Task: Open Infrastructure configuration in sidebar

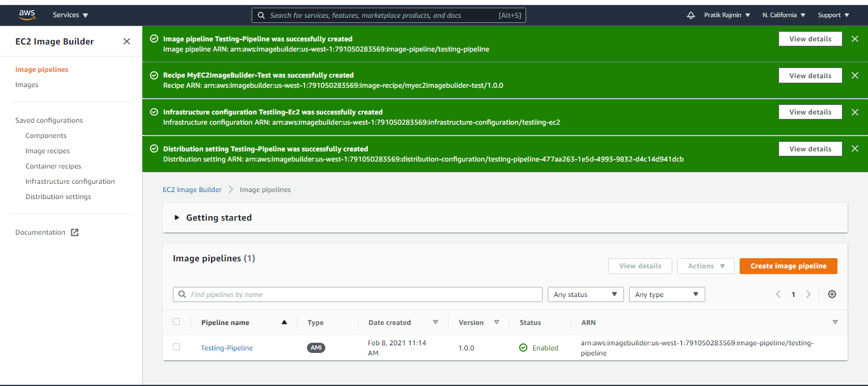Action: pos(70,181)
